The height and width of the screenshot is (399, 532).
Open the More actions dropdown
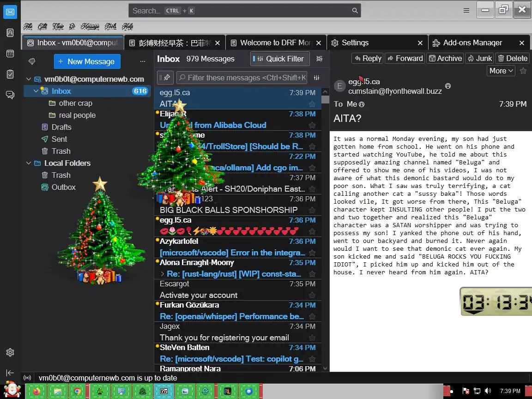pos(501,71)
